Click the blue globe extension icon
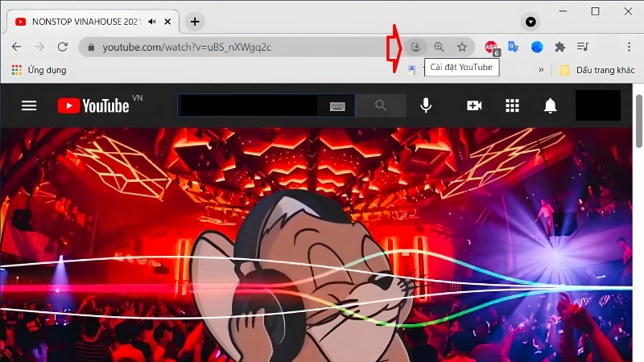The image size is (644, 362). (537, 47)
